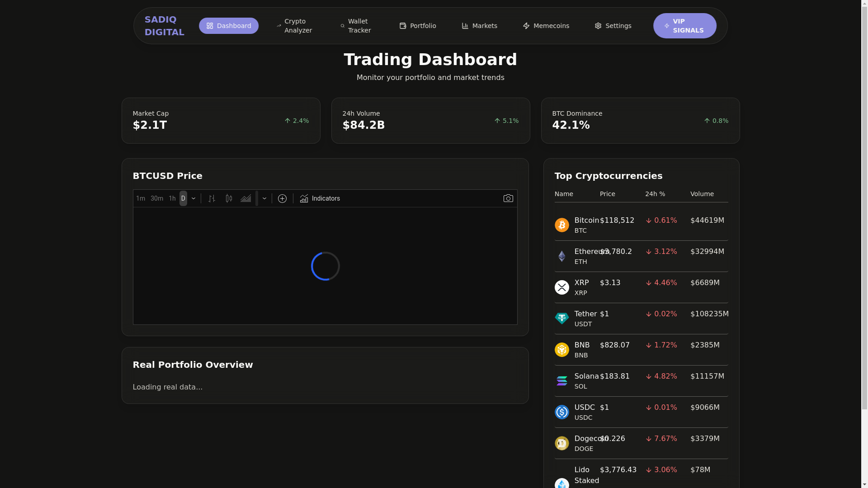Open the Settings page
Screen dimensions: 868x488
(x=613, y=26)
